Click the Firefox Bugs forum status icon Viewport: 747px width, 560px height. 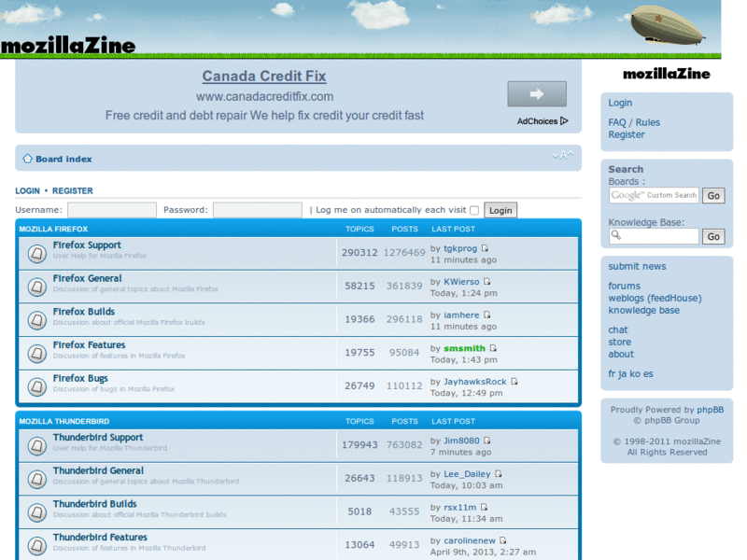pos(36,387)
